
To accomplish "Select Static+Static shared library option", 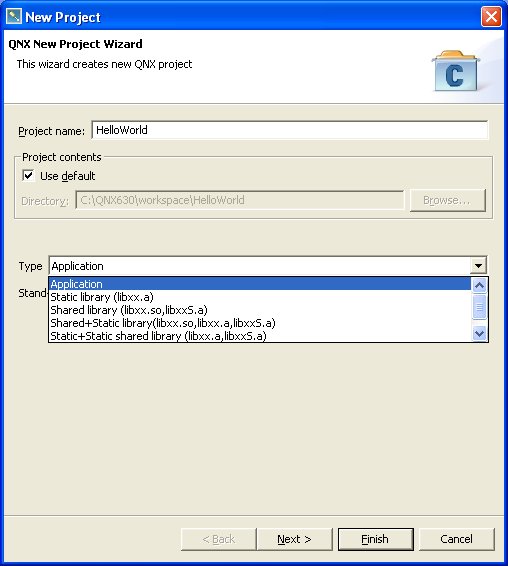I will pyautogui.click(x=260, y=336).
